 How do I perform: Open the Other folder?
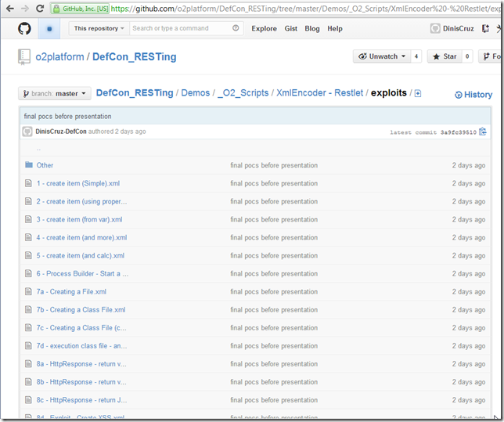(45, 165)
